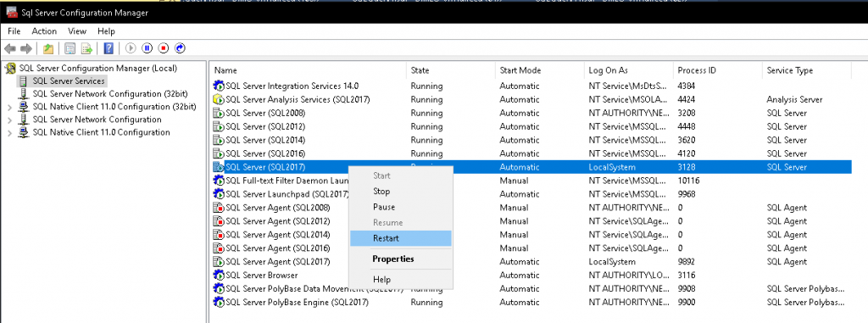The image size is (868, 323).
Task: Open the Help menu in menu bar
Action: click(106, 31)
